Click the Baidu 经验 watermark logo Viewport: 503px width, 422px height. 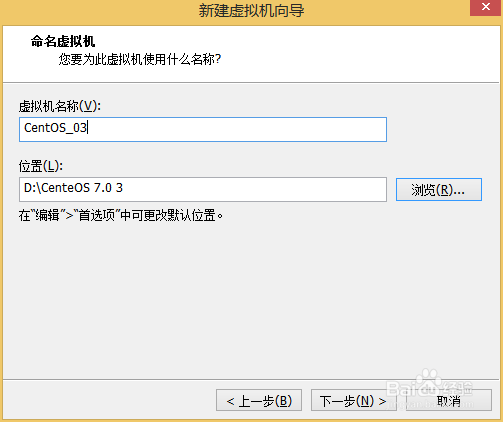pos(430,388)
